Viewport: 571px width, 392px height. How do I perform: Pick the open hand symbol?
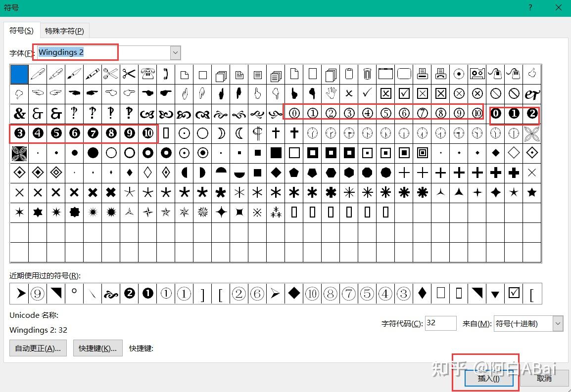331,94
